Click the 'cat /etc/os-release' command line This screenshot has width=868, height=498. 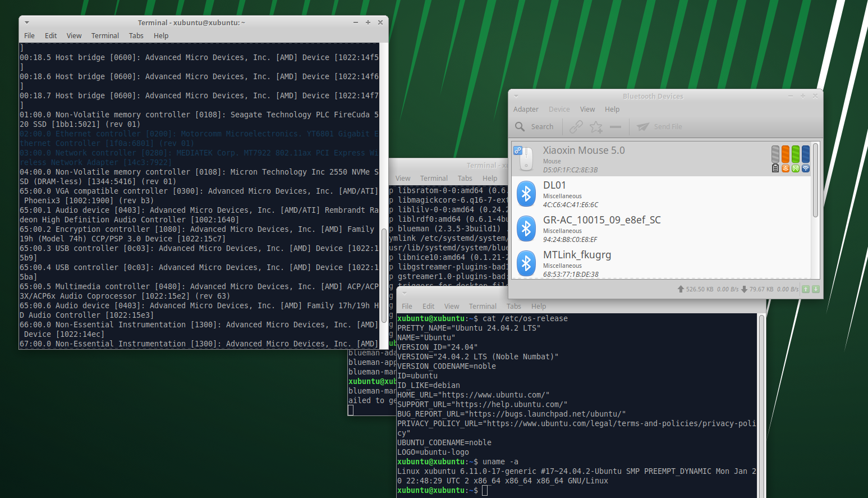[x=483, y=318]
